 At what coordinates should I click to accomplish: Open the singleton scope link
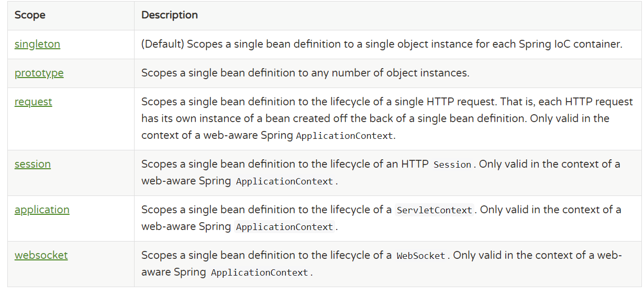coord(37,45)
